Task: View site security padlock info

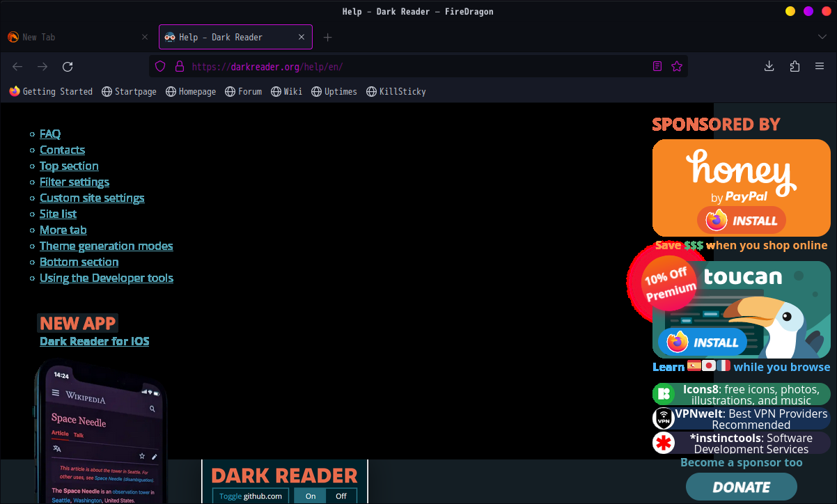Action: coord(179,67)
